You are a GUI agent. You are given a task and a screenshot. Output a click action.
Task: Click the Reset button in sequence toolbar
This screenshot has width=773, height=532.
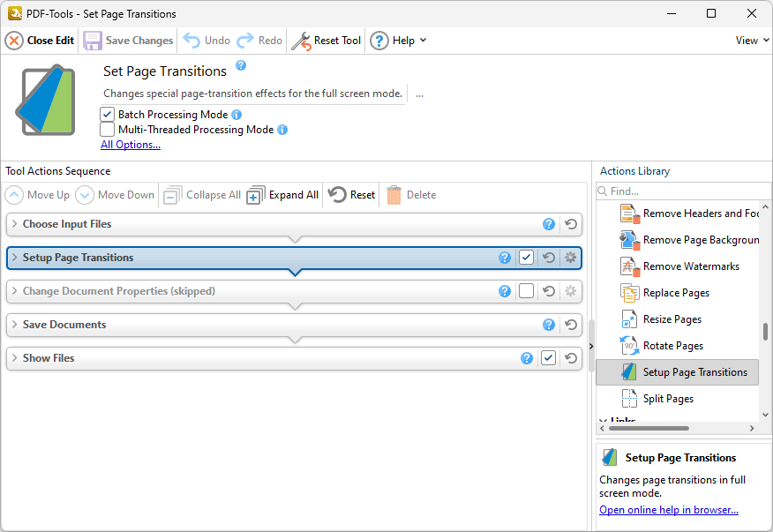pyautogui.click(x=351, y=195)
